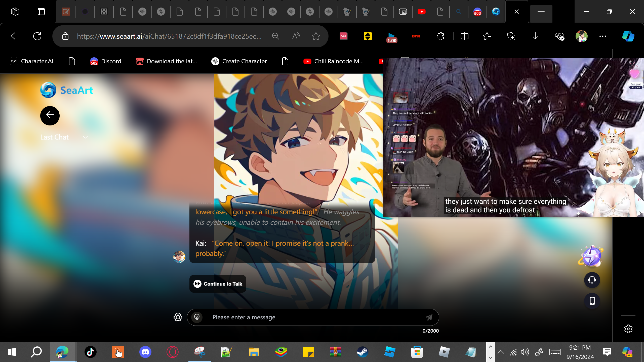Open Windows taskbar search
Viewport: 644px width, 362px height.
(x=36, y=352)
